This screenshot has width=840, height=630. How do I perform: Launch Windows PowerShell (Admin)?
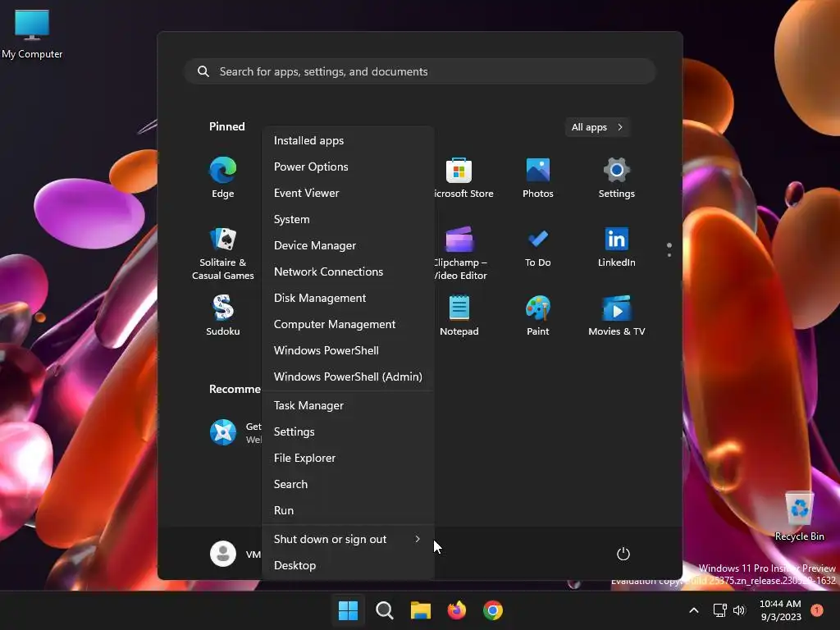coord(348,377)
